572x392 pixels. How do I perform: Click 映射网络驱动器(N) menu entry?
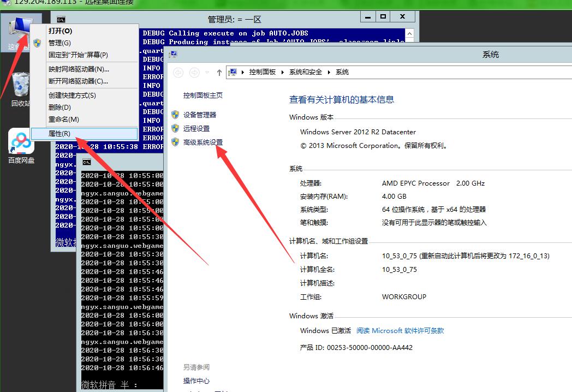(79, 69)
